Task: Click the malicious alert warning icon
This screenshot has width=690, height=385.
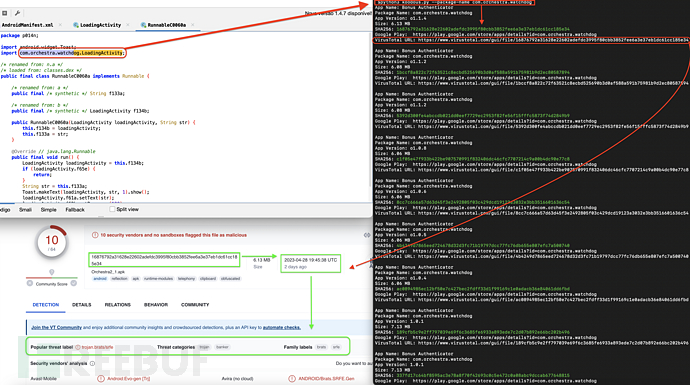Action: 95,235
